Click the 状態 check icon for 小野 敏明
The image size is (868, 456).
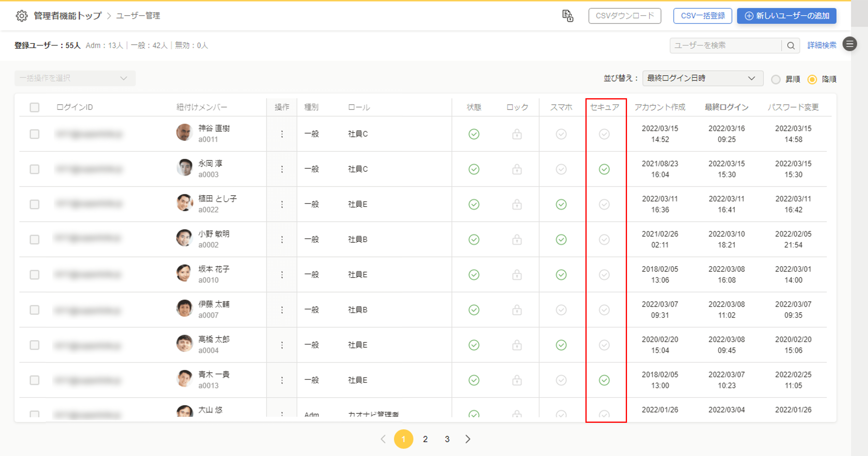[474, 240]
